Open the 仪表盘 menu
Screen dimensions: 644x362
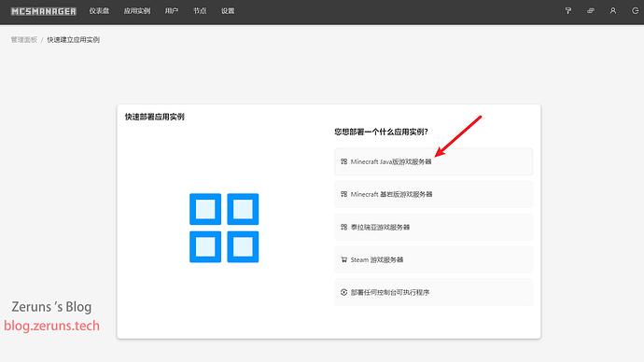(x=99, y=11)
